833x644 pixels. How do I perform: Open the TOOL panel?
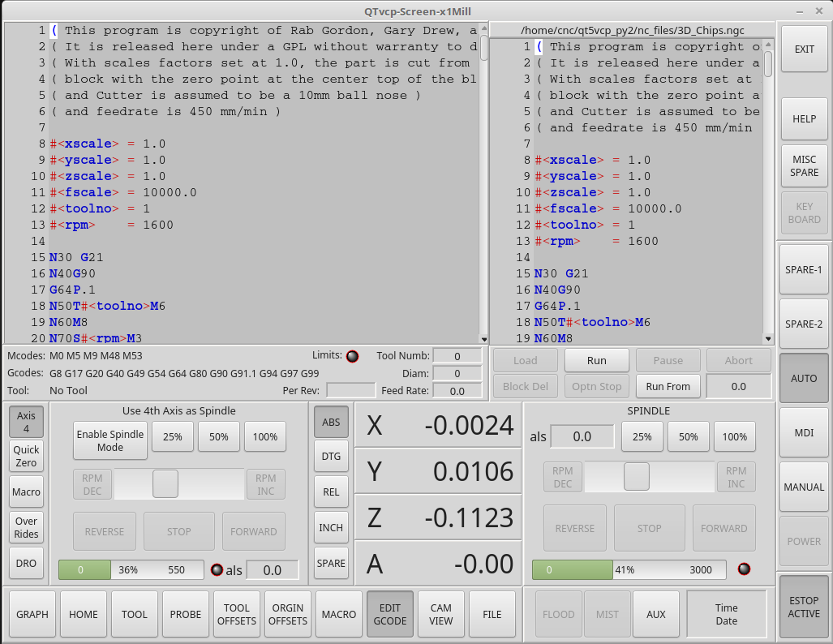point(135,614)
